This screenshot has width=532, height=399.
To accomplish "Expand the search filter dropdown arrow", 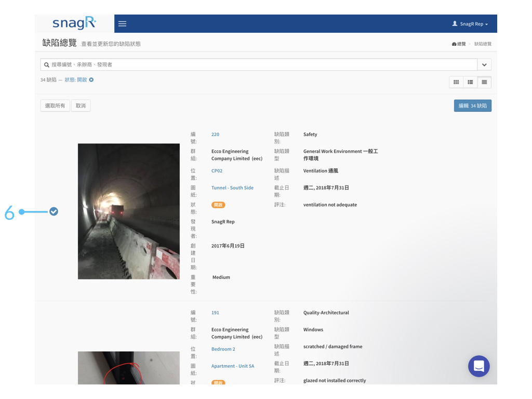I will [x=484, y=64].
